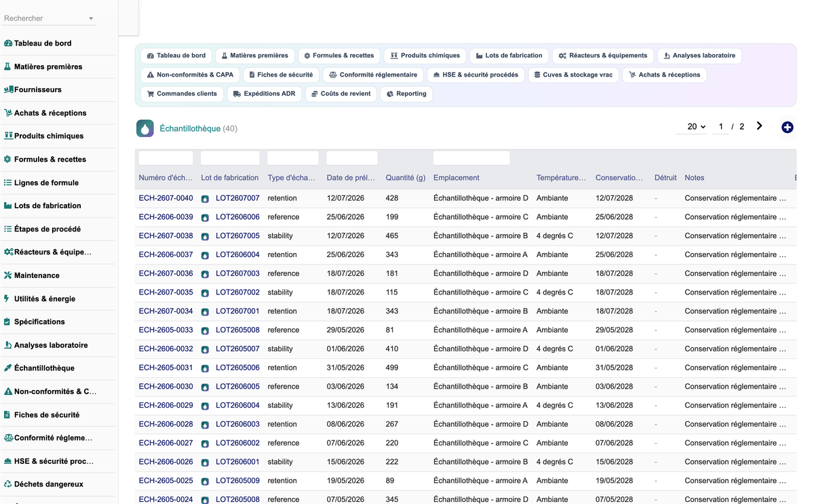Open sample ECH-2607-0040

click(x=166, y=198)
